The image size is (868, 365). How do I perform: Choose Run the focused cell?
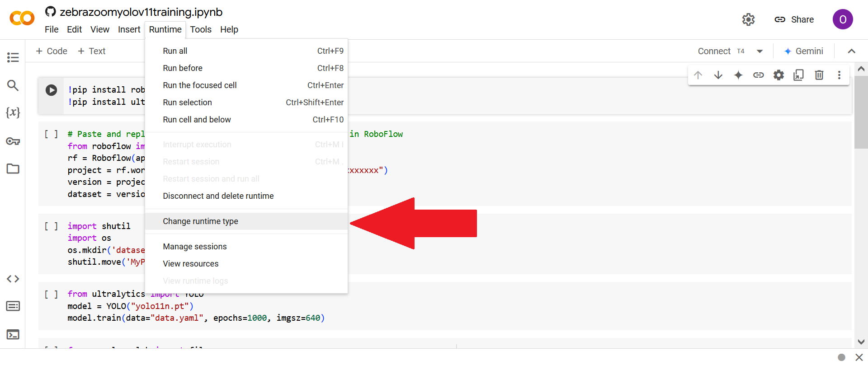tap(246, 85)
